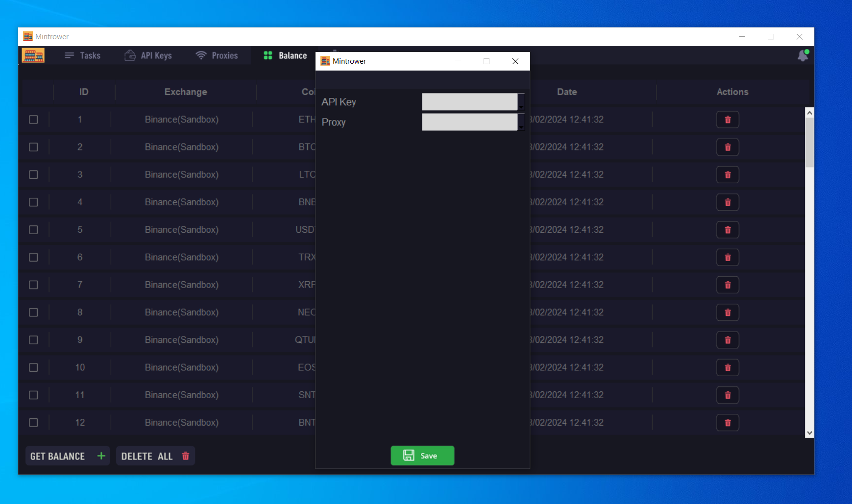Viewport: 852px width, 504px height.
Task: Open the notifications bell icon
Action: pos(803,56)
